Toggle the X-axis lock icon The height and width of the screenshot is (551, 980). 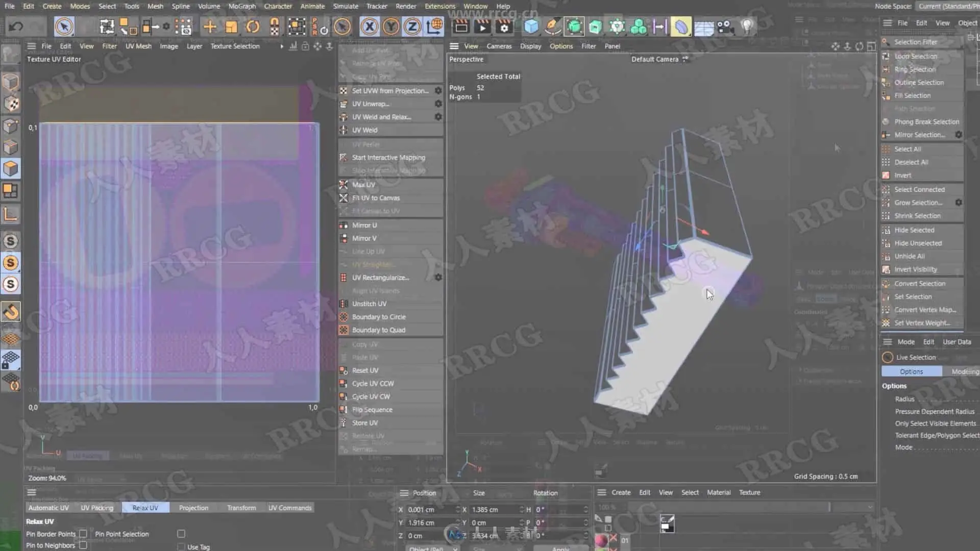(x=370, y=27)
